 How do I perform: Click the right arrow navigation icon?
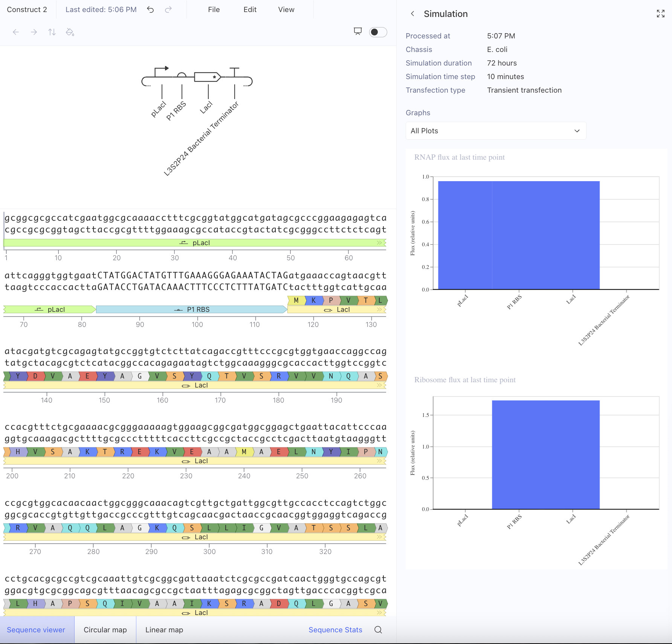[34, 32]
